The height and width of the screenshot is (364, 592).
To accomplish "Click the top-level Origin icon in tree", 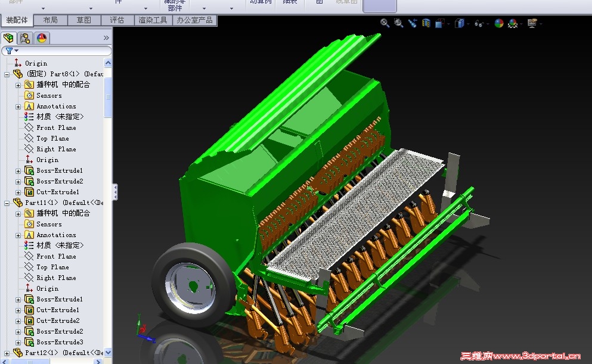I will [17, 63].
